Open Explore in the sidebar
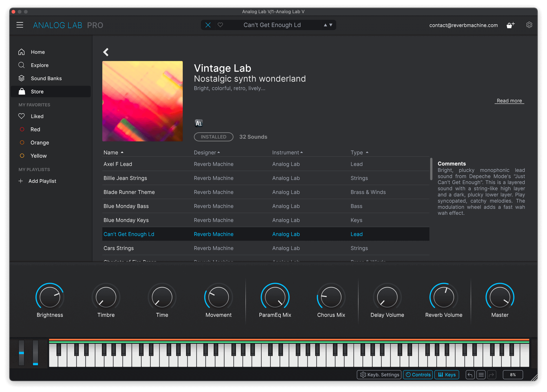 click(51, 65)
